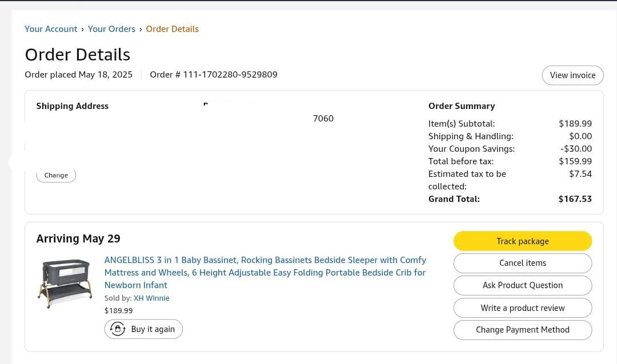617x364 pixels.
Task: Select Cancel items button
Action: (x=522, y=263)
